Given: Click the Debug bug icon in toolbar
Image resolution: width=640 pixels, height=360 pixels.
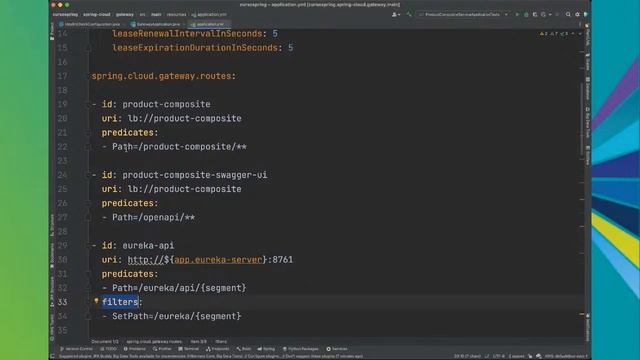Looking at the screenshot, I should click(x=526, y=14).
